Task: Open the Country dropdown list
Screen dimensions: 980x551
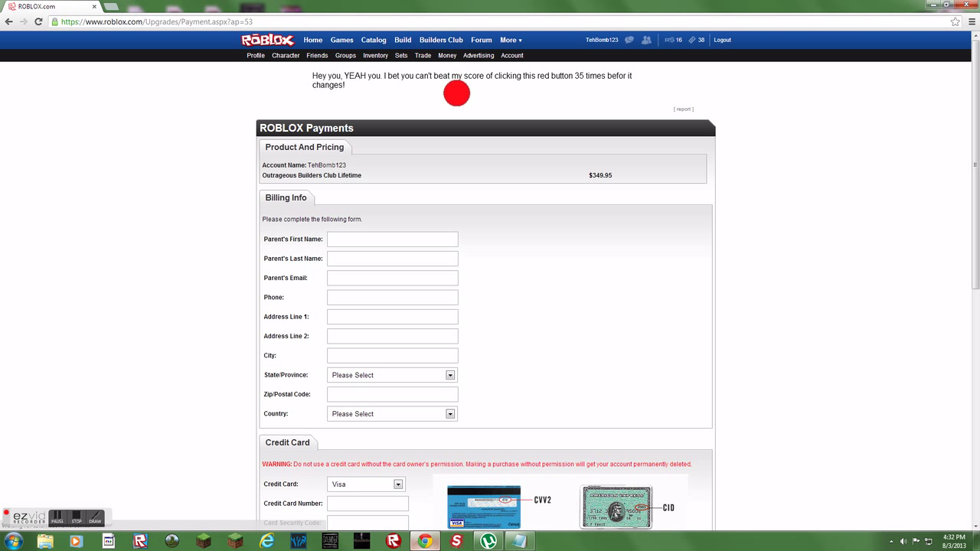Action: (450, 414)
